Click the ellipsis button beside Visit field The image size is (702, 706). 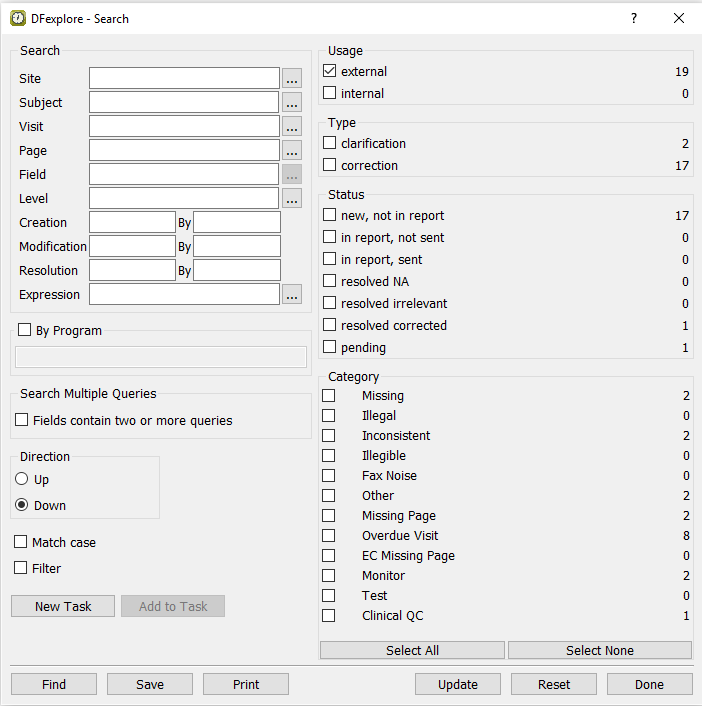(x=291, y=127)
